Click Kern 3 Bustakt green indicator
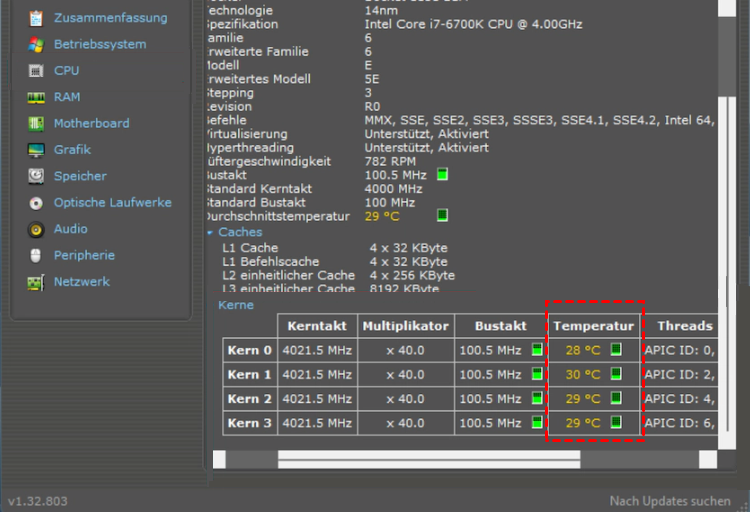 click(x=537, y=422)
